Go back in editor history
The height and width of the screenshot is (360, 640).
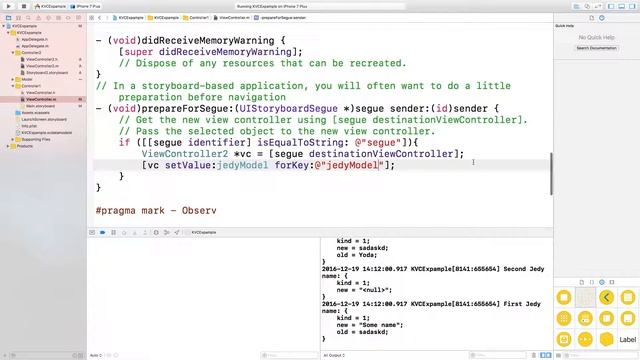point(100,18)
